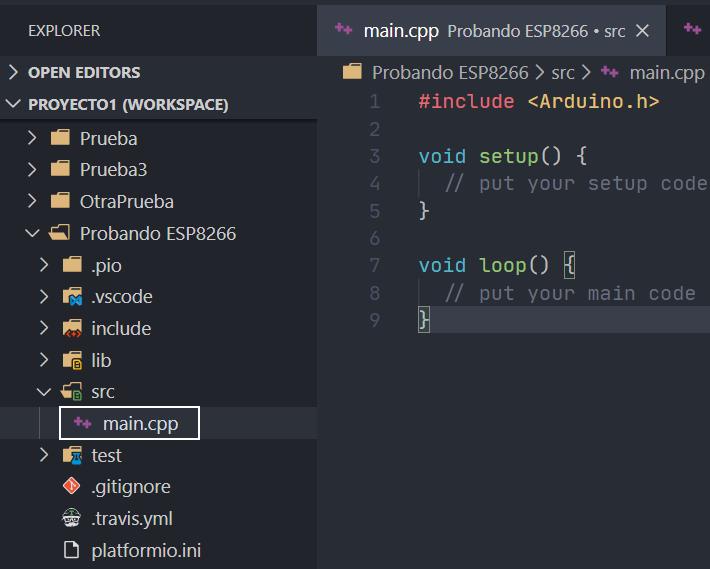Image resolution: width=710 pixels, height=569 pixels.
Task: Click the closing brace on line 5
Action: pyautogui.click(x=424, y=211)
